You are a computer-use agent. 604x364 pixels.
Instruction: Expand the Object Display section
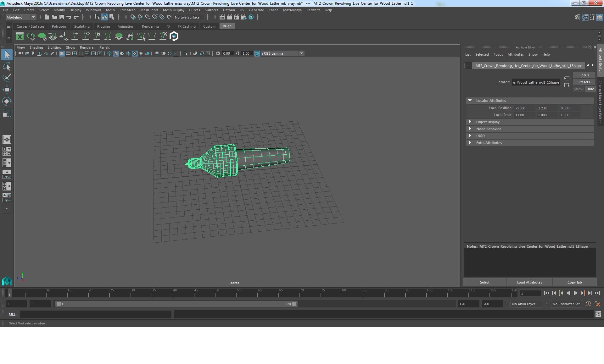(x=470, y=122)
